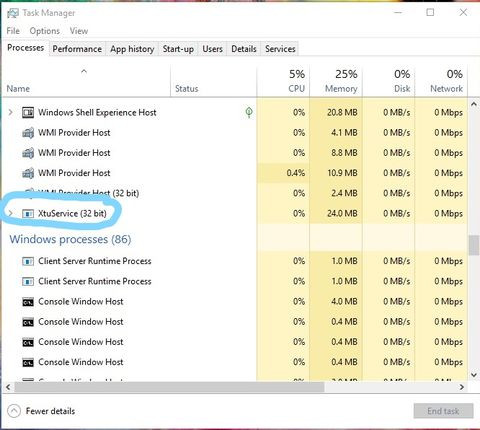The width and height of the screenshot is (480, 430).
Task: Switch to the App history tab
Action: (132, 49)
